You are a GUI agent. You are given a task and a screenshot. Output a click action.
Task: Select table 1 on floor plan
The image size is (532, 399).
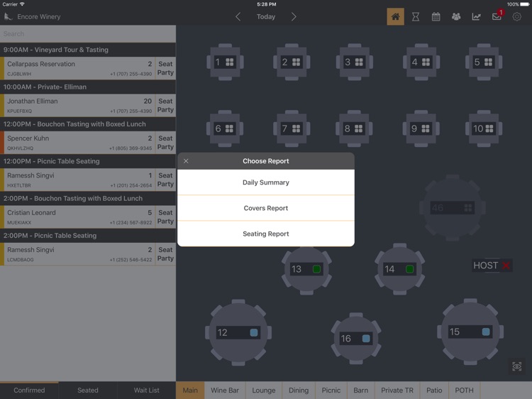[225, 62]
